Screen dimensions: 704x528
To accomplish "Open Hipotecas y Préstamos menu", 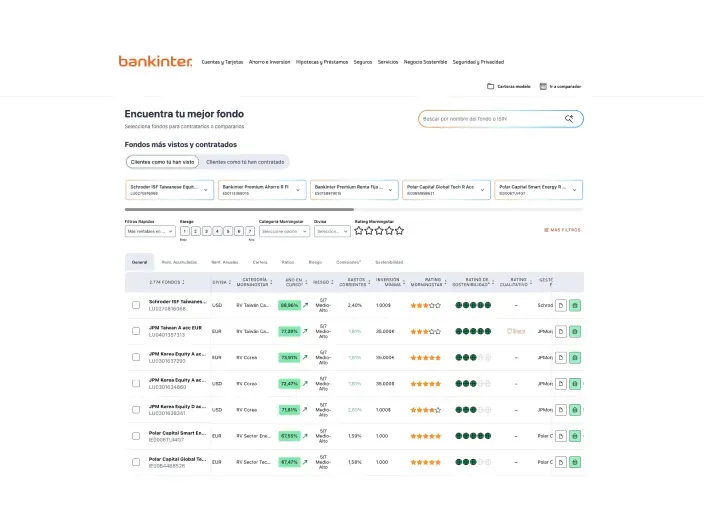I will [322, 62].
